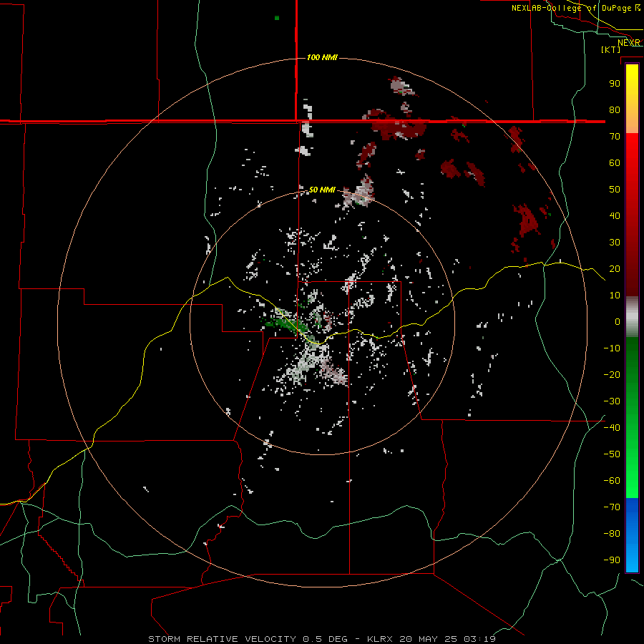Select the "NEXLAB-College of DuPage" header text
Screen dimensions: 644x644
[x=572, y=8]
